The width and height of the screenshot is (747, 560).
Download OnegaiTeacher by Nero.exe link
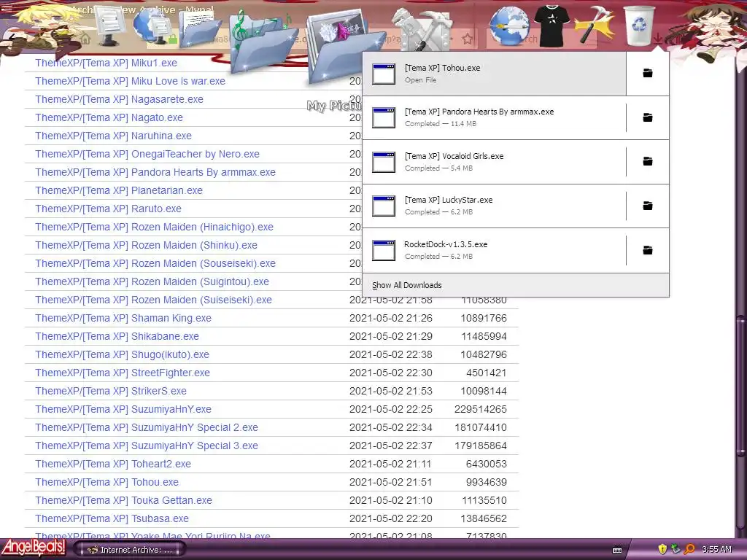pyautogui.click(x=147, y=154)
